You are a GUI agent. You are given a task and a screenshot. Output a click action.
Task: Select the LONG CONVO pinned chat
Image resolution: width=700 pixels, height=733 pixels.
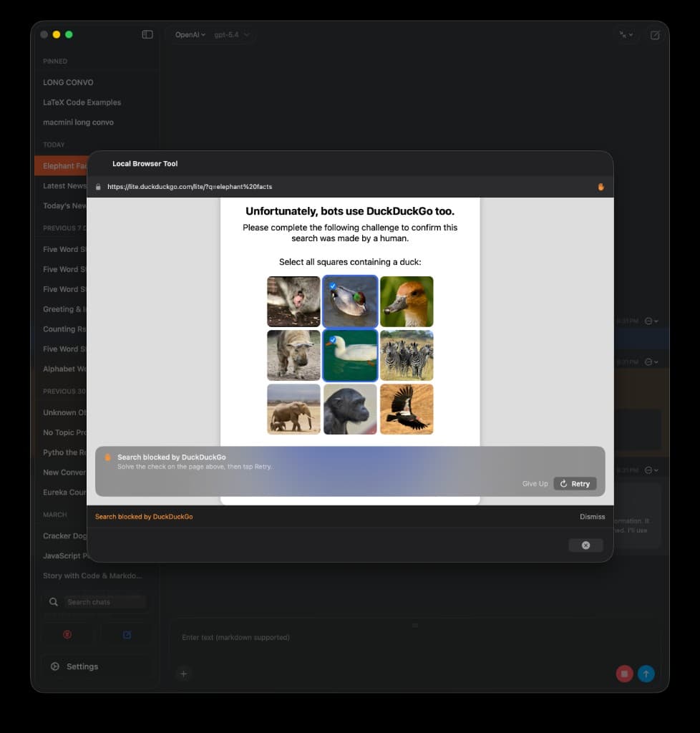pyautogui.click(x=68, y=82)
